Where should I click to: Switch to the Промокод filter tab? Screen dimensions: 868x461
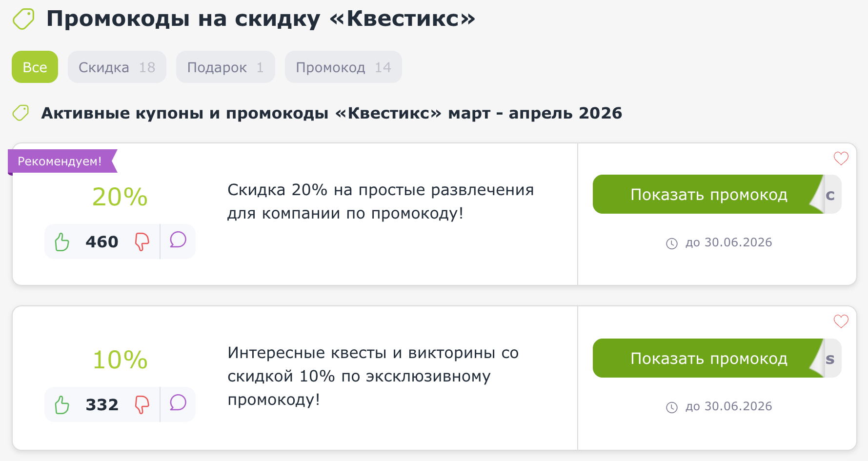(343, 67)
